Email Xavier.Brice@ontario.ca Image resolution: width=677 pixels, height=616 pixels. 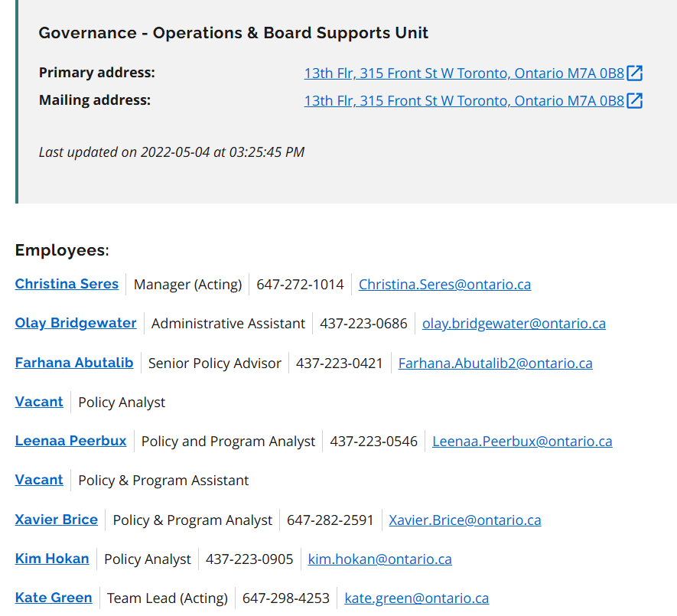[x=465, y=520]
